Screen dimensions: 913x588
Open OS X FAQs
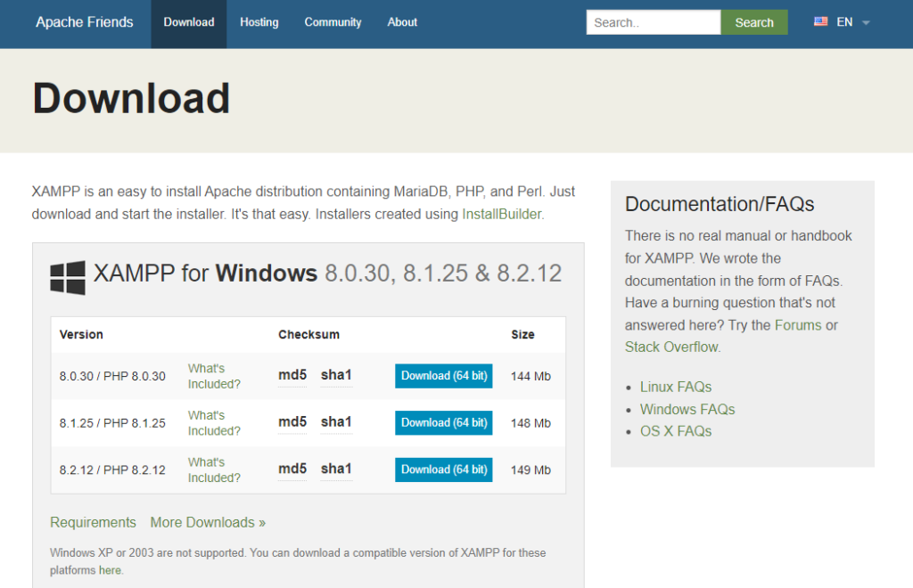[676, 431]
